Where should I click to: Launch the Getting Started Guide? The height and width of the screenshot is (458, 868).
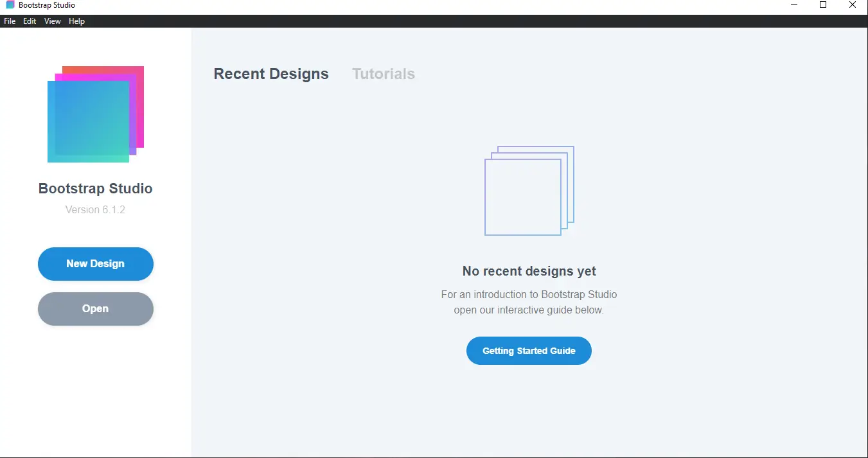tap(529, 351)
